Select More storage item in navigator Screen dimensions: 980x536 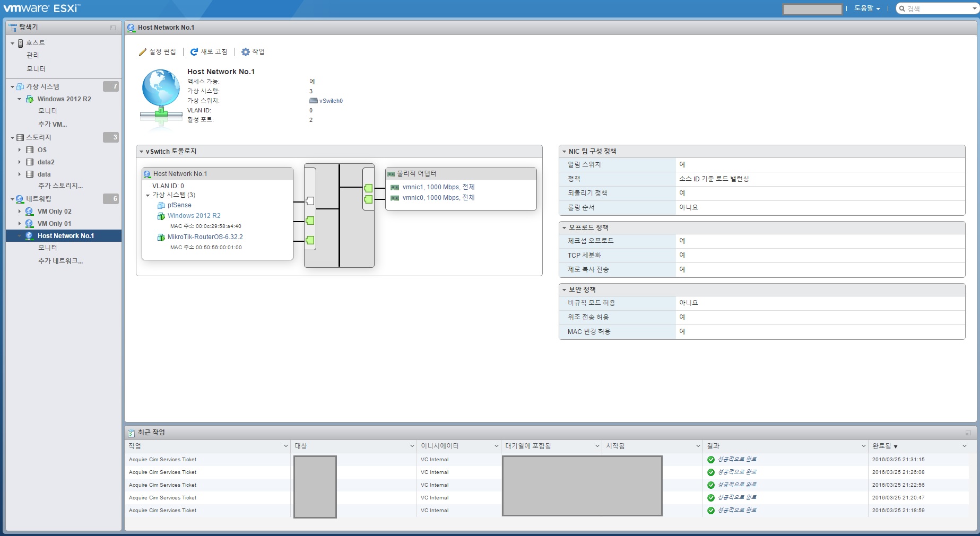pos(60,186)
